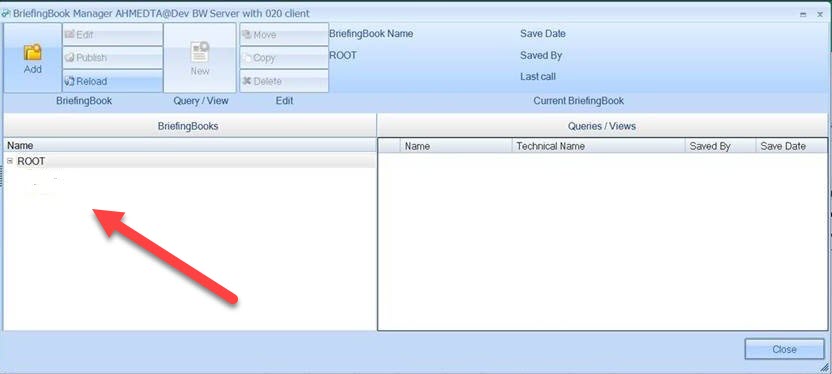The image size is (832, 374).
Task: Click the Queries / Views panel header
Action: click(x=602, y=126)
